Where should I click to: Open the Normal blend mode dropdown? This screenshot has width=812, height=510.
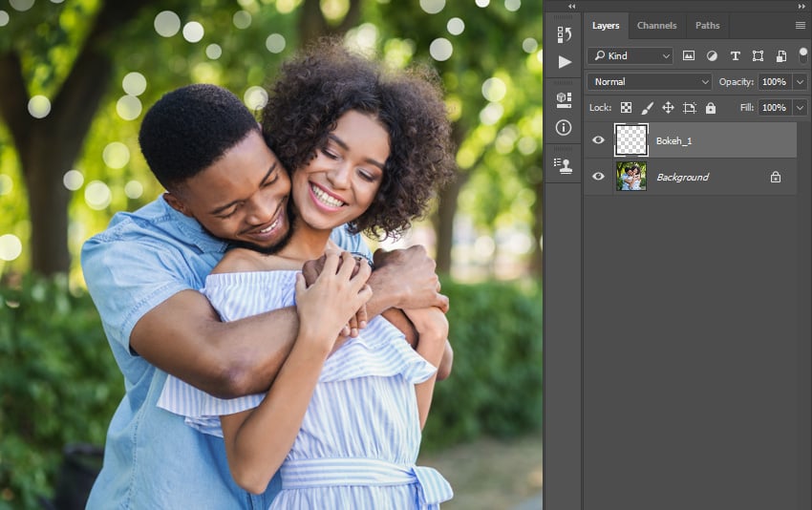(650, 82)
